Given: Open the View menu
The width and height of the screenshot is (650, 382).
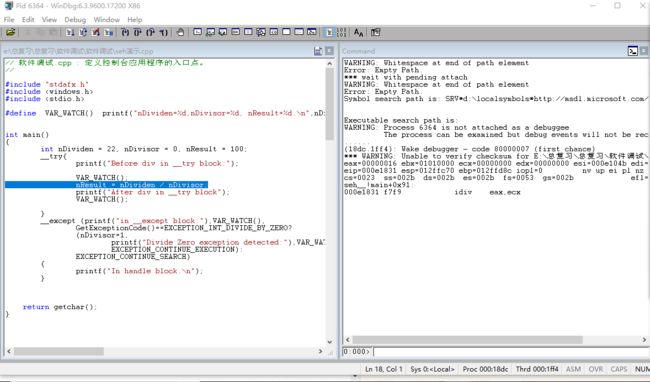Looking at the screenshot, I should tap(49, 19).
